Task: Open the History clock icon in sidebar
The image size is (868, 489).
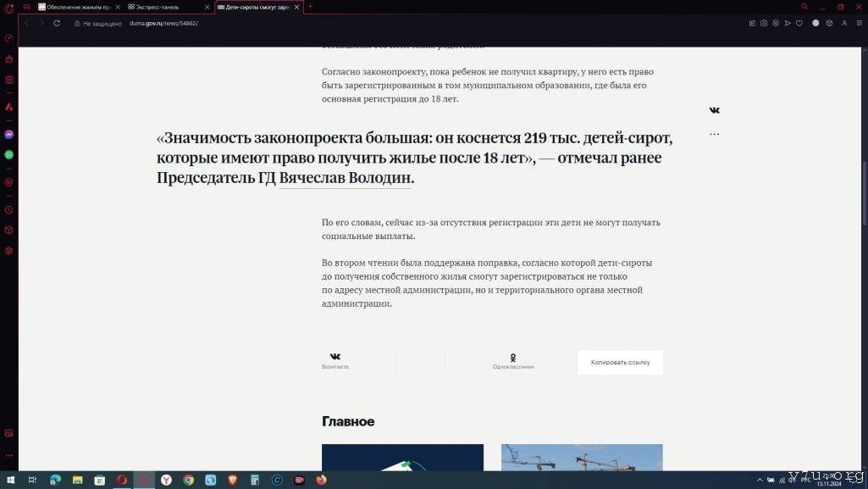Action: 8,209
